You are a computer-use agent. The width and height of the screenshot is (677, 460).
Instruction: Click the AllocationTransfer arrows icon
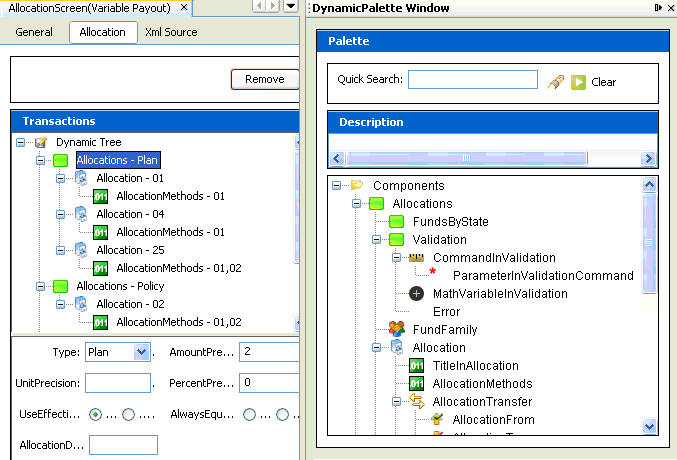(x=417, y=401)
